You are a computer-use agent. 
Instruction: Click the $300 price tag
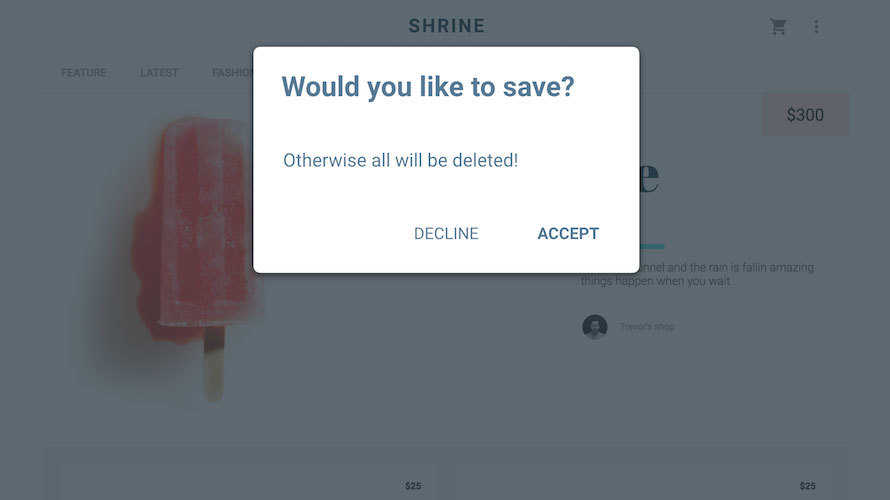tap(805, 115)
